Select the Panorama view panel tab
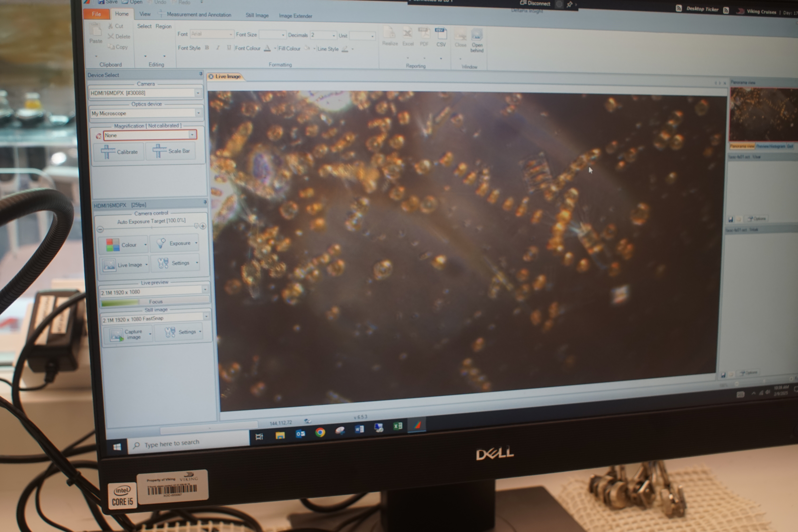Viewport: 798px width, 532px height. pos(742,146)
